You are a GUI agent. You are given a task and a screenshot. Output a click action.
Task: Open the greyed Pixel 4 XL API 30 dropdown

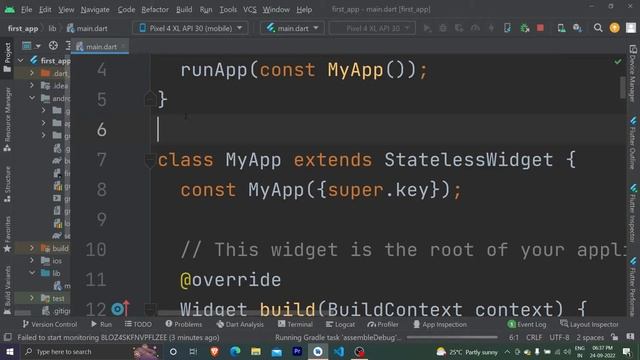[x=372, y=28]
